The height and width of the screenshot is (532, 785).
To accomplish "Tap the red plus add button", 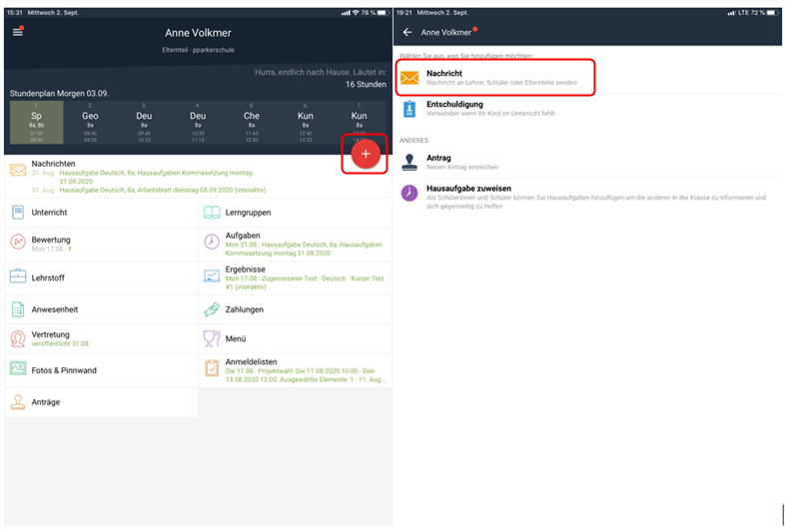I will [x=366, y=154].
